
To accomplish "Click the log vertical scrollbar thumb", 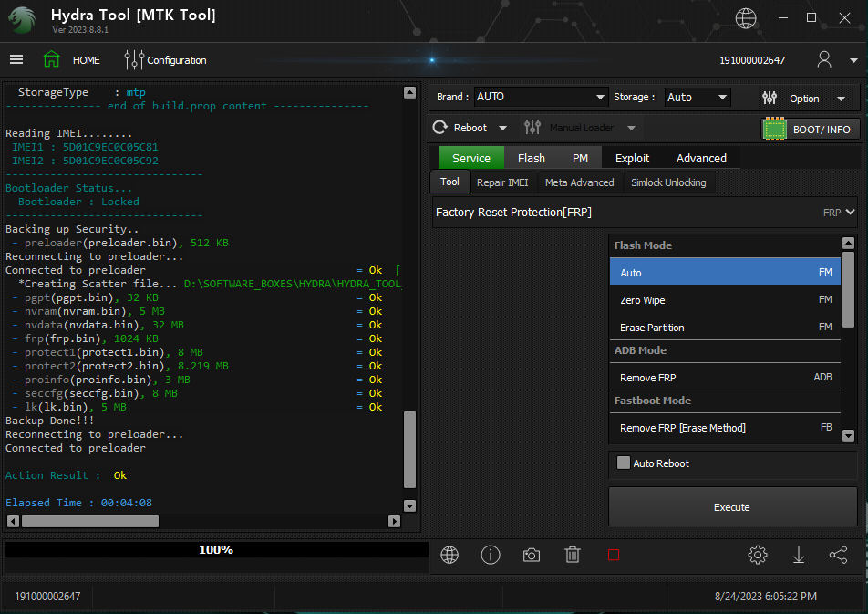I will click(x=409, y=450).
